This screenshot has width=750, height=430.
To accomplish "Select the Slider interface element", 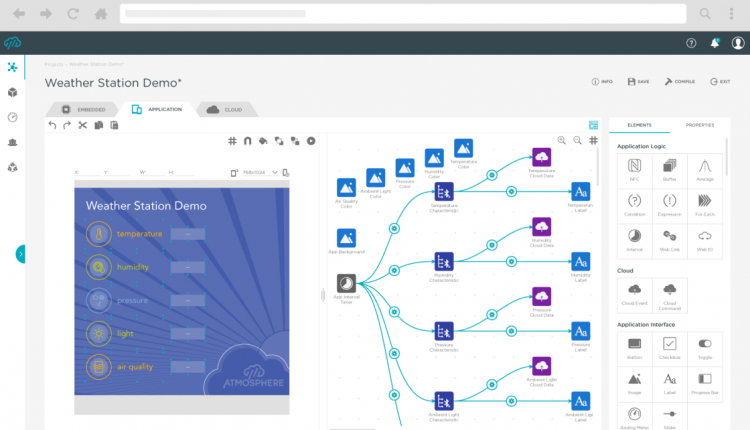I will pyautogui.click(x=670, y=417).
